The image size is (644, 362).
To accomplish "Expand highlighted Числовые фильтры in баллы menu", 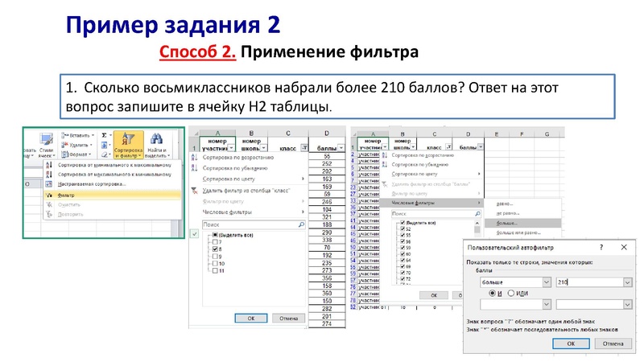I will pos(431,203).
